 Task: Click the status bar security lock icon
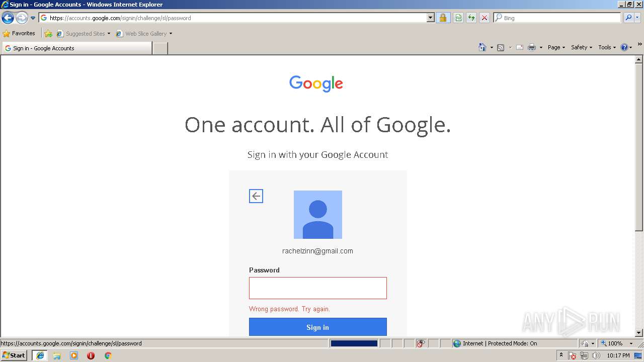(x=585, y=343)
